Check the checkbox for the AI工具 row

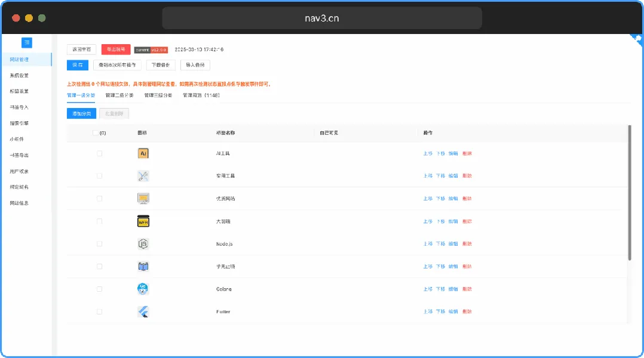(99, 153)
